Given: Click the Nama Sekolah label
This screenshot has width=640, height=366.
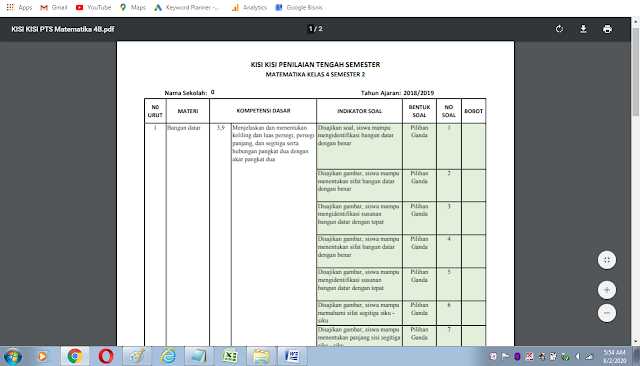Looking at the screenshot, I should [186, 93].
